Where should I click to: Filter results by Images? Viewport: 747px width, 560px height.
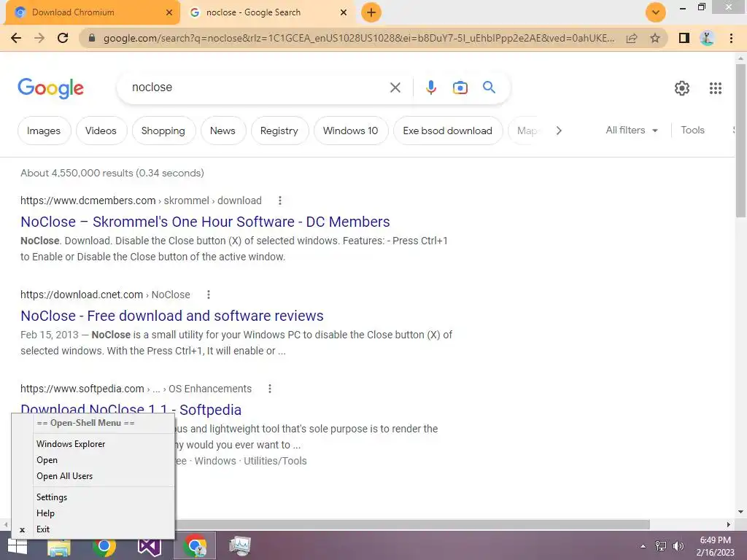point(44,131)
